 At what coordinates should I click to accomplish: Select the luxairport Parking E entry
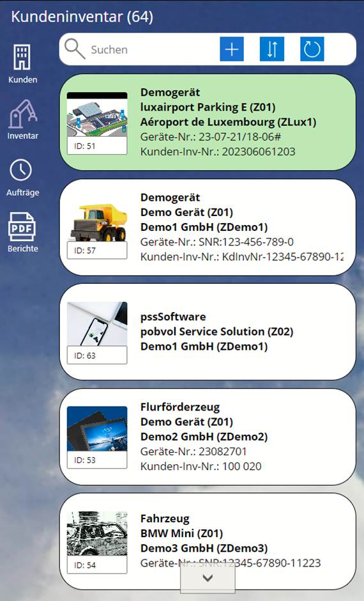[x=208, y=122]
